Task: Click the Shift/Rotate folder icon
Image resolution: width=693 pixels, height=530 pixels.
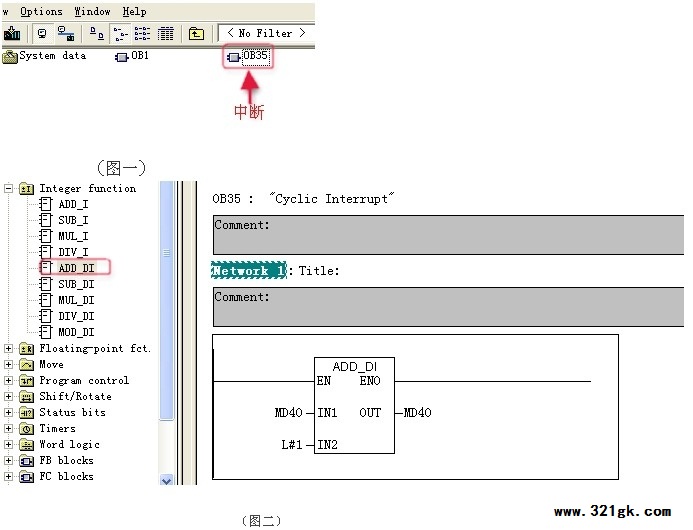Action: click(27, 397)
